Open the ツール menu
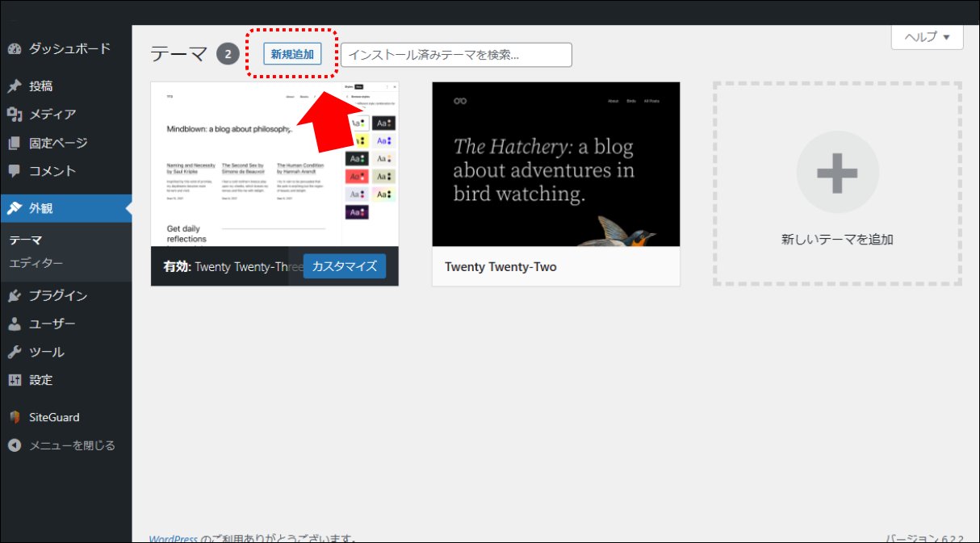 66,352
